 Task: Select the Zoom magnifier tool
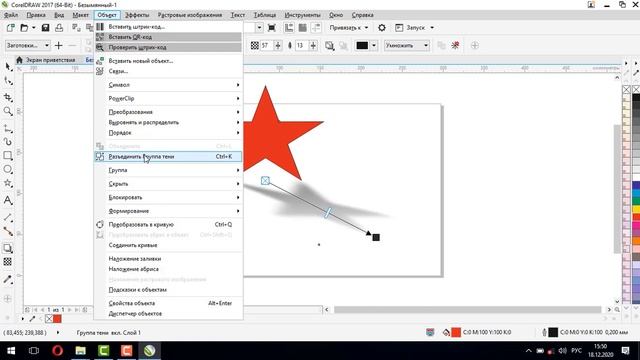pyautogui.click(x=8, y=111)
